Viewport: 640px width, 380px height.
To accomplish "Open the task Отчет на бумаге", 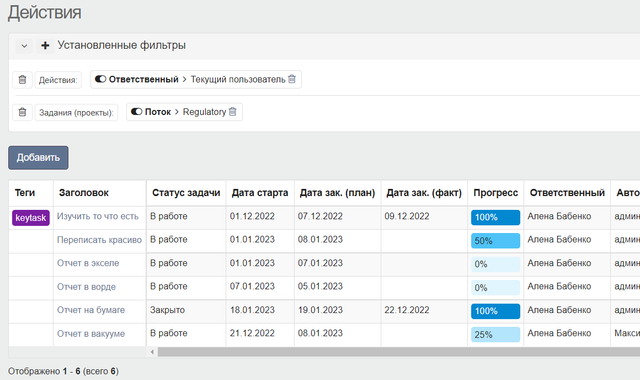I will pyautogui.click(x=91, y=310).
